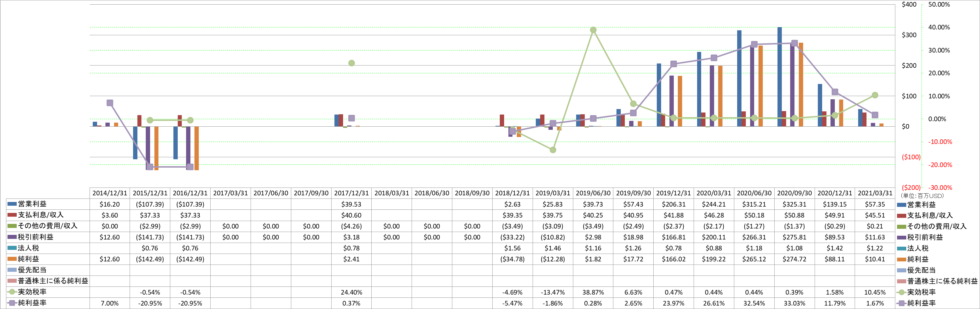
Task: Click ($141.73) in the 2016/12/31 column
Action: [x=190, y=237]
